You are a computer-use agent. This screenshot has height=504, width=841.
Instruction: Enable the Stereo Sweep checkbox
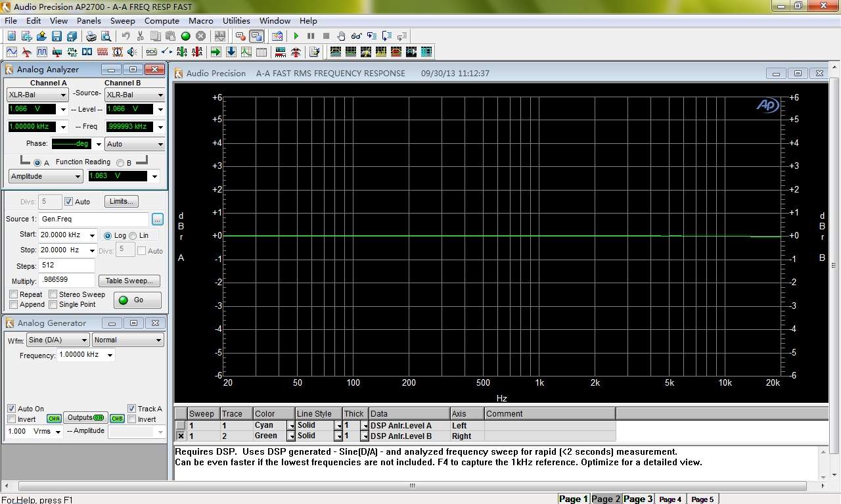pos(53,294)
